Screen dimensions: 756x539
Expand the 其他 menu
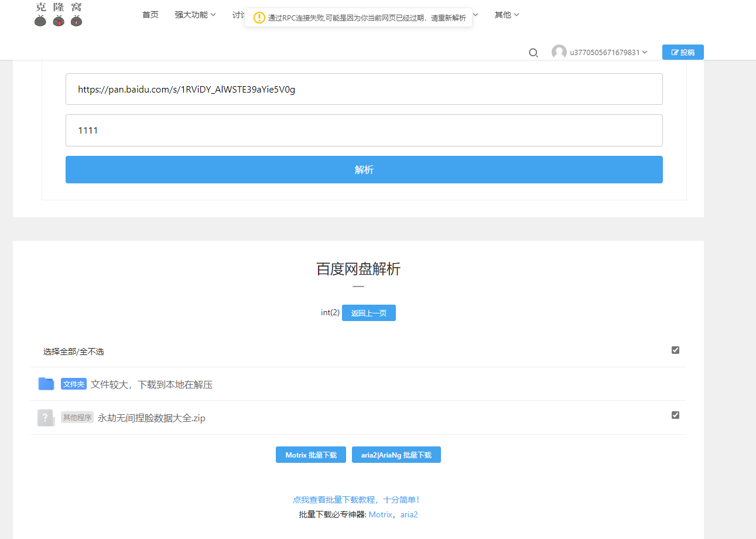pyautogui.click(x=507, y=15)
